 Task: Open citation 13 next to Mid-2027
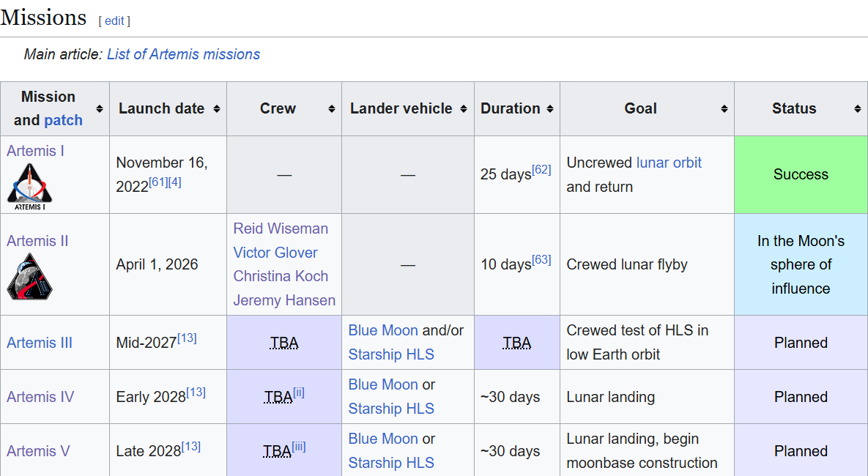[x=187, y=338]
